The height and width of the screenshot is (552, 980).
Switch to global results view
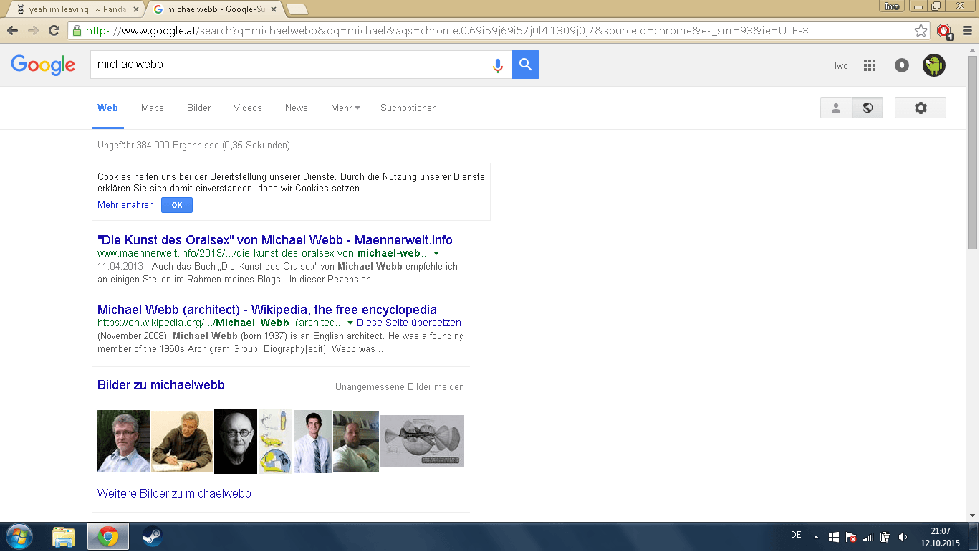[x=868, y=108]
